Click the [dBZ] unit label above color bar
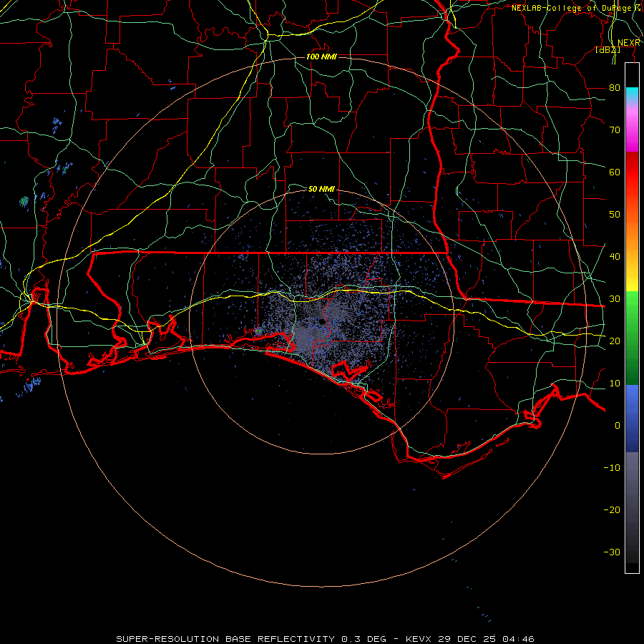Image resolution: width=644 pixels, height=644 pixels. tap(608, 50)
